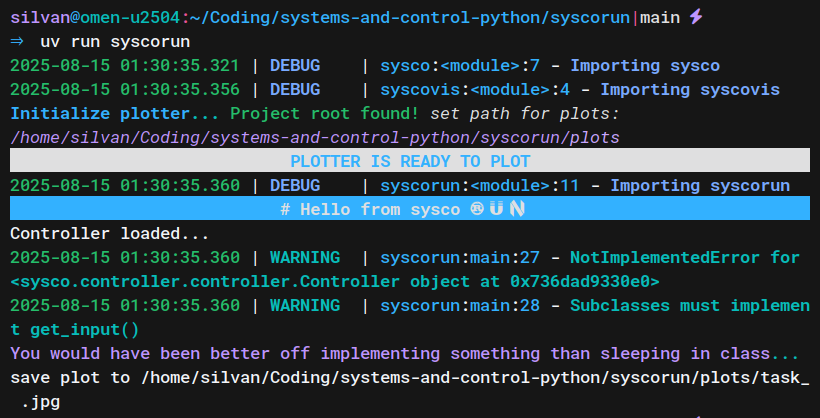Click the source location sysco:<module>:7
This screenshot has height=418, width=820.
point(460,66)
